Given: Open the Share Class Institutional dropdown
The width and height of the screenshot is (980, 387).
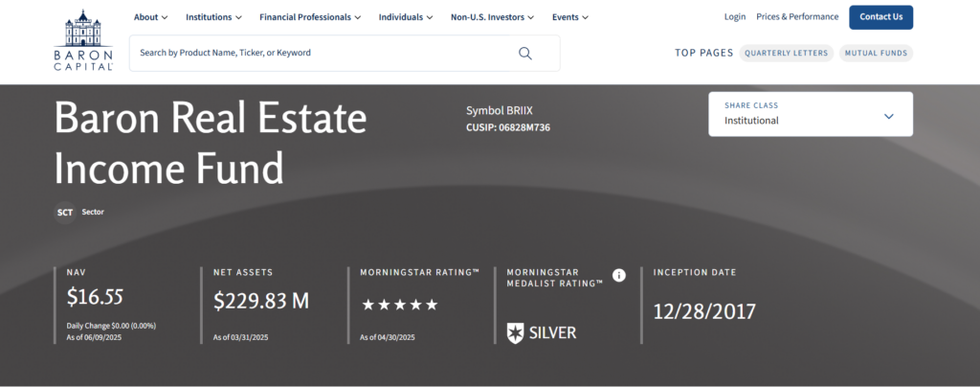Looking at the screenshot, I should pos(811,114).
